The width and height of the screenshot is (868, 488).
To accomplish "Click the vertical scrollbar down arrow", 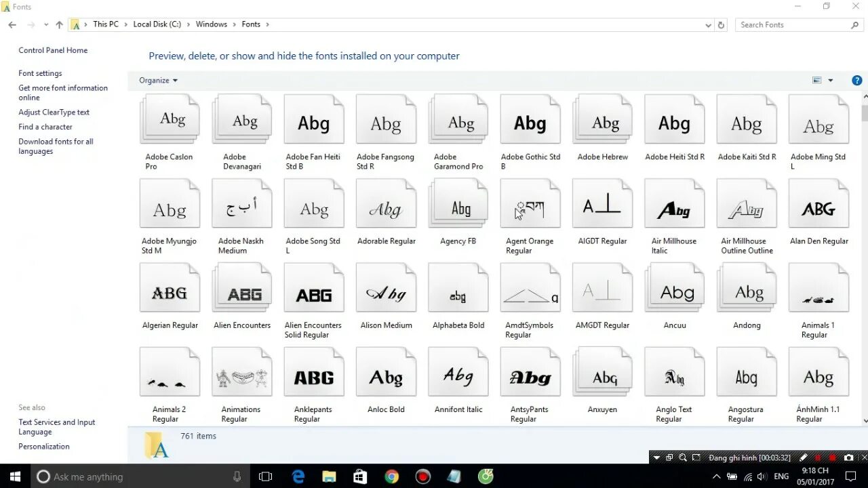I will (x=865, y=421).
